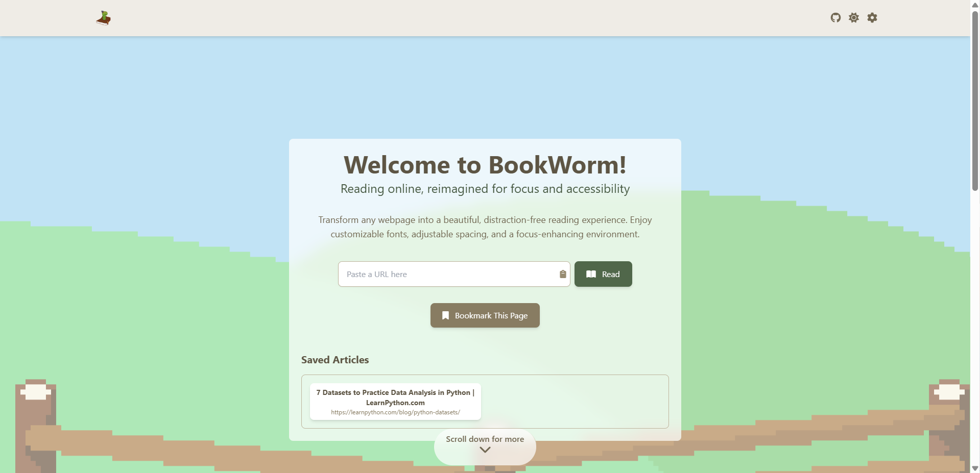Image resolution: width=980 pixels, height=473 pixels.
Task: Click the bookmark icon on the brown button
Action: (x=445, y=315)
